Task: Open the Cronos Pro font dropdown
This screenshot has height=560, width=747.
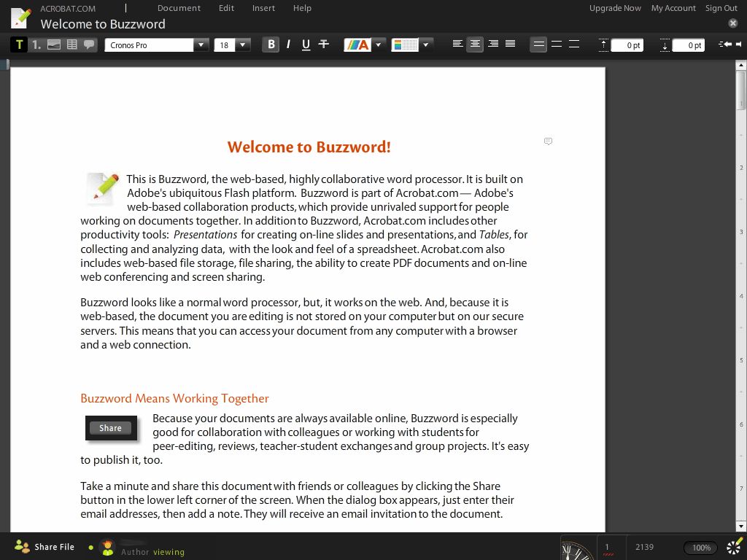Action: [201, 44]
